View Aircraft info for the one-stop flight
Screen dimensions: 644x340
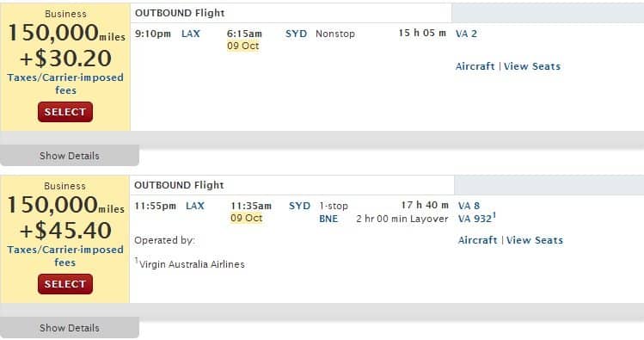point(477,240)
